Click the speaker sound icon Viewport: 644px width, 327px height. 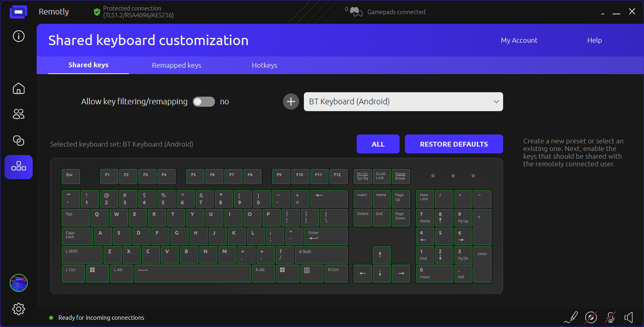(629, 317)
